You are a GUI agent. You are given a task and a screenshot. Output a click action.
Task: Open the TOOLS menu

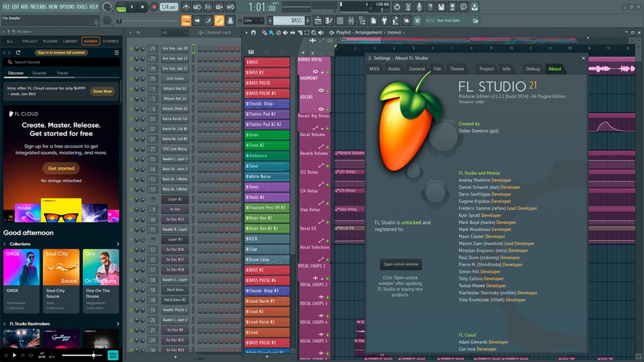82,7
